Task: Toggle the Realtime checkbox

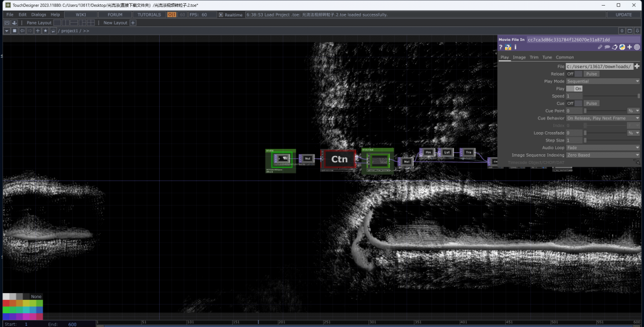Action: [x=221, y=14]
